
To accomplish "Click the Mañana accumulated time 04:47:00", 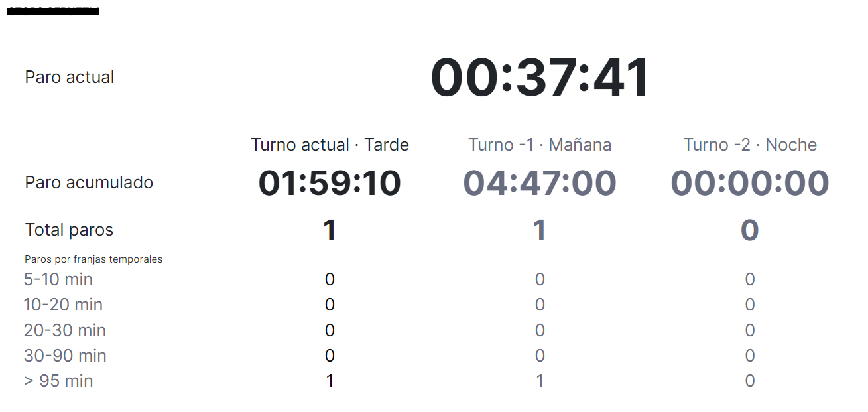I will tap(540, 183).
